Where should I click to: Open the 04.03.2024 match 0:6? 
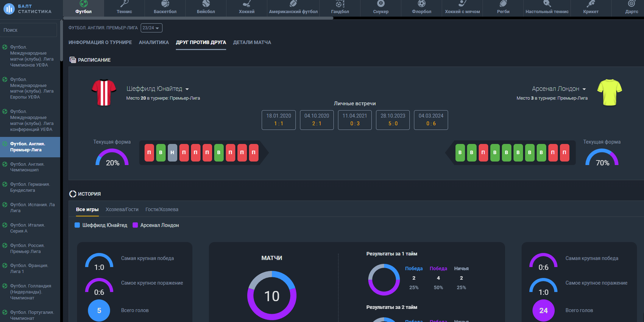[x=431, y=120]
